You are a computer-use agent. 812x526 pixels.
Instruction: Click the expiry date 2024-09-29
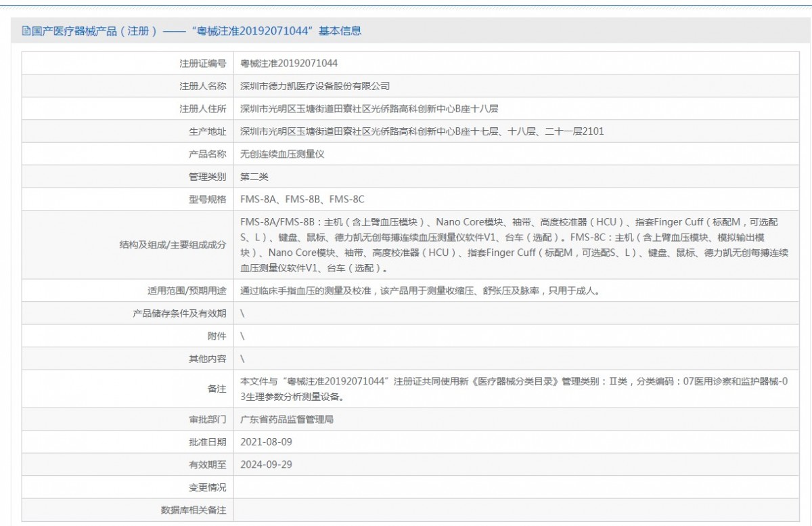tap(267, 464)
